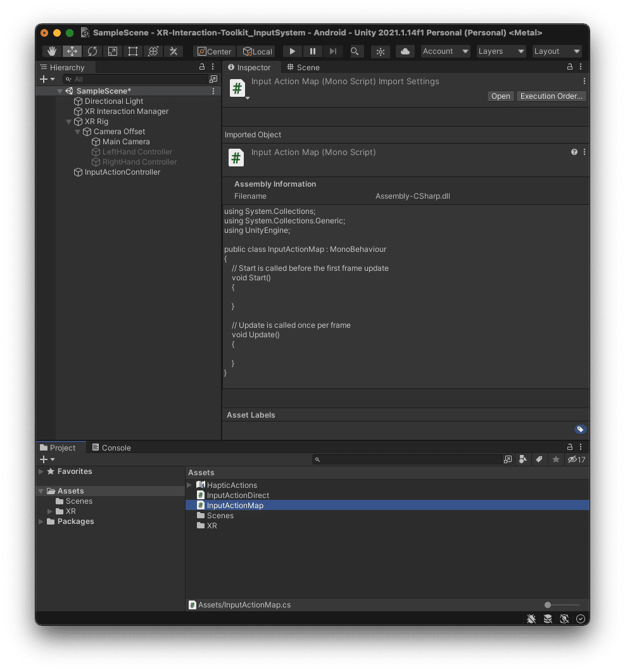Lock the Inspector panel

tap(570, 67)
